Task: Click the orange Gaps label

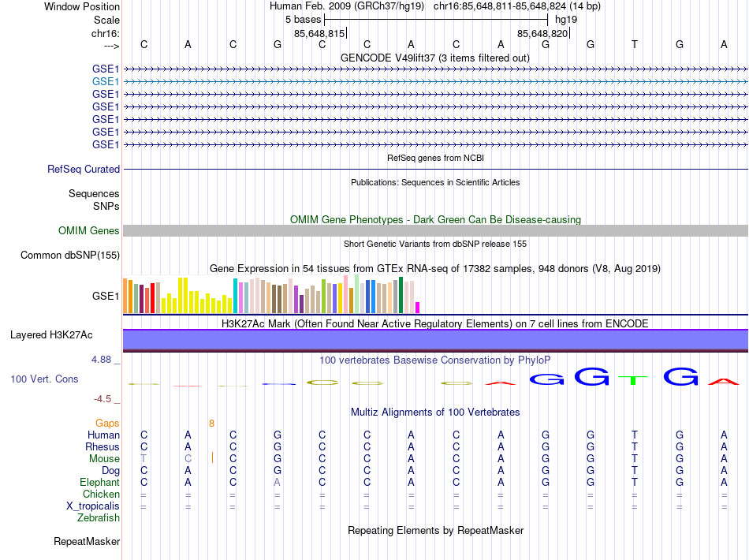Action: 107,423
